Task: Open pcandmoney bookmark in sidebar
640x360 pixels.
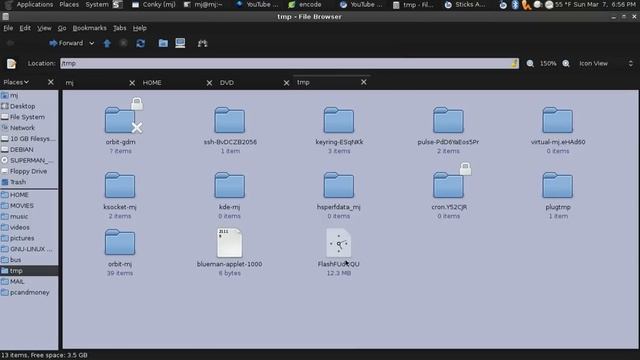Action: 29,293
